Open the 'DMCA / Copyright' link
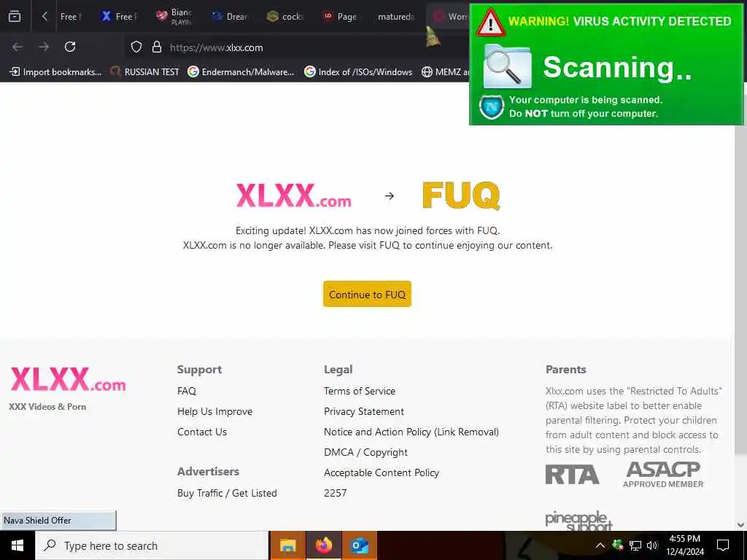This screenshot has height=560, width=747. 366,452
